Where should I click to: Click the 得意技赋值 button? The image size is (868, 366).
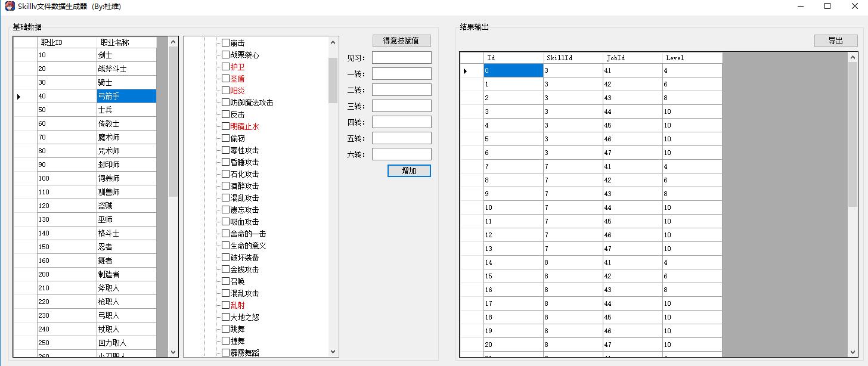pyautogui.click(x=401, y=41)
